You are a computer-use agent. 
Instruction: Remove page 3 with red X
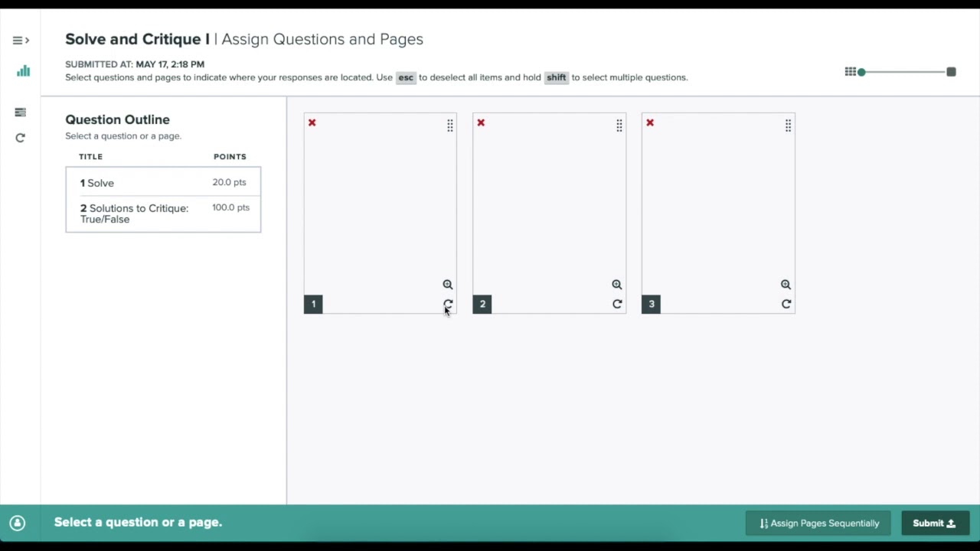point(650,122)
